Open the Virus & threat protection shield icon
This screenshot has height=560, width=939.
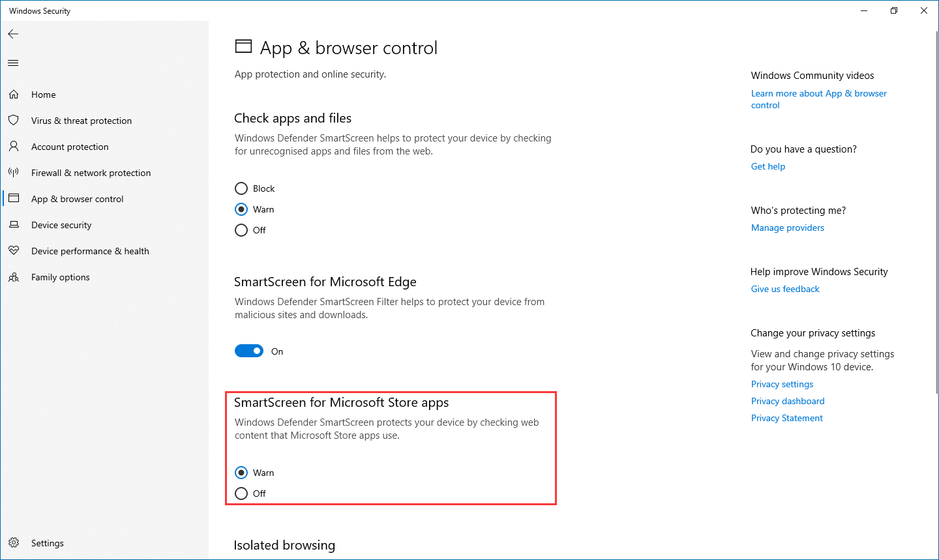[14, 121]
